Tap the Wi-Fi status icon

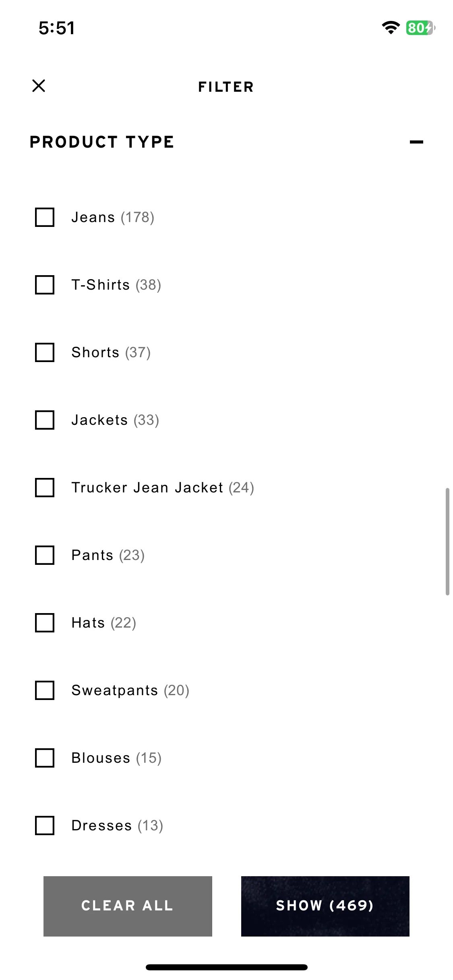pyautogui.click(x=391, y=28)
